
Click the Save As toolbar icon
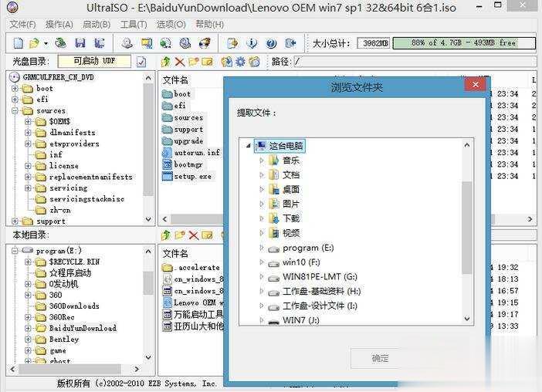tap(100, 43)
